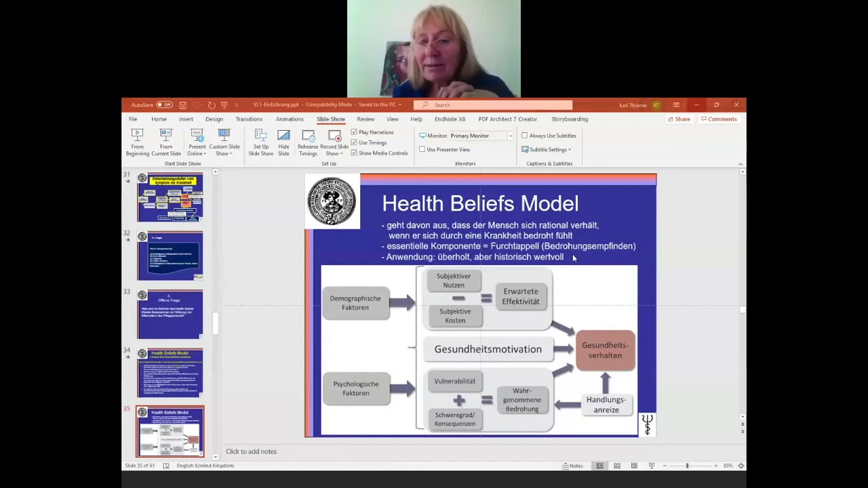Screen dimensions: 868x488
Task: Enable Use Presenter View checkbox
Action: coord(422,149)
